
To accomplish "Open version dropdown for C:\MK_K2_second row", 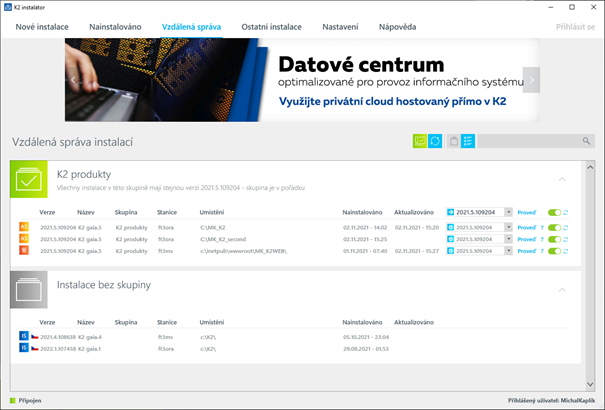I will [x=509, y=239].
